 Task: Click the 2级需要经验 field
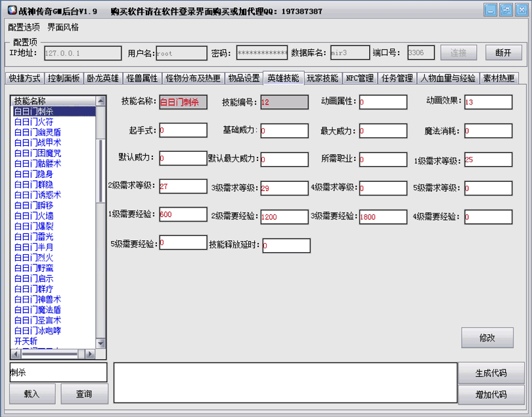284,217
